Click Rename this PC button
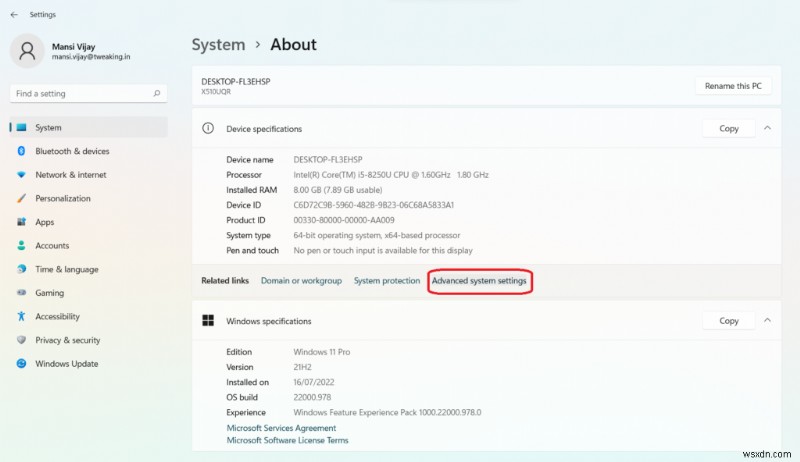800x462 pixels. pyautogui.click(x=733, y=86)
